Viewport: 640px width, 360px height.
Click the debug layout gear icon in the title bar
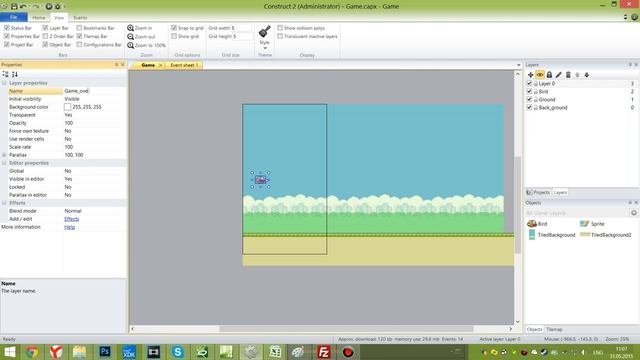58,7
